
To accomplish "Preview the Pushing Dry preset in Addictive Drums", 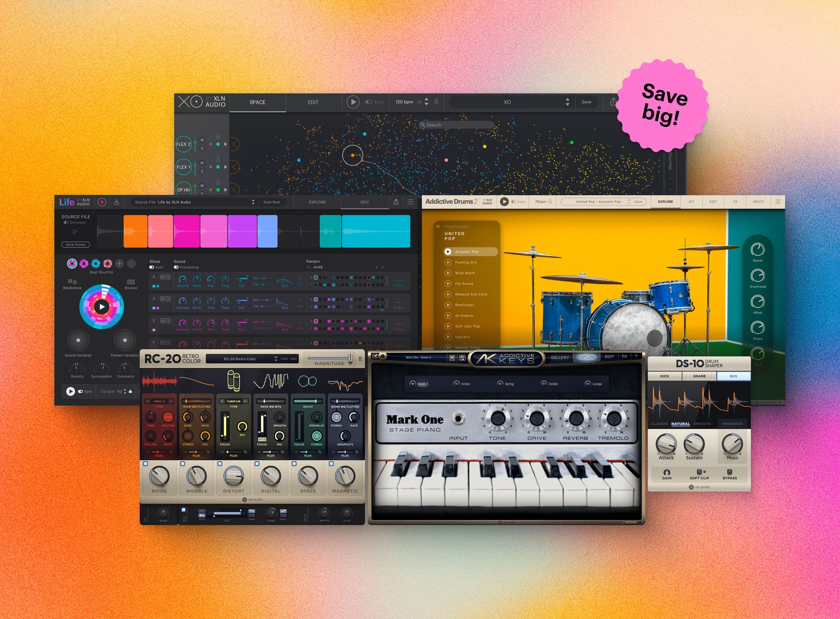I will tap(448, 262).
